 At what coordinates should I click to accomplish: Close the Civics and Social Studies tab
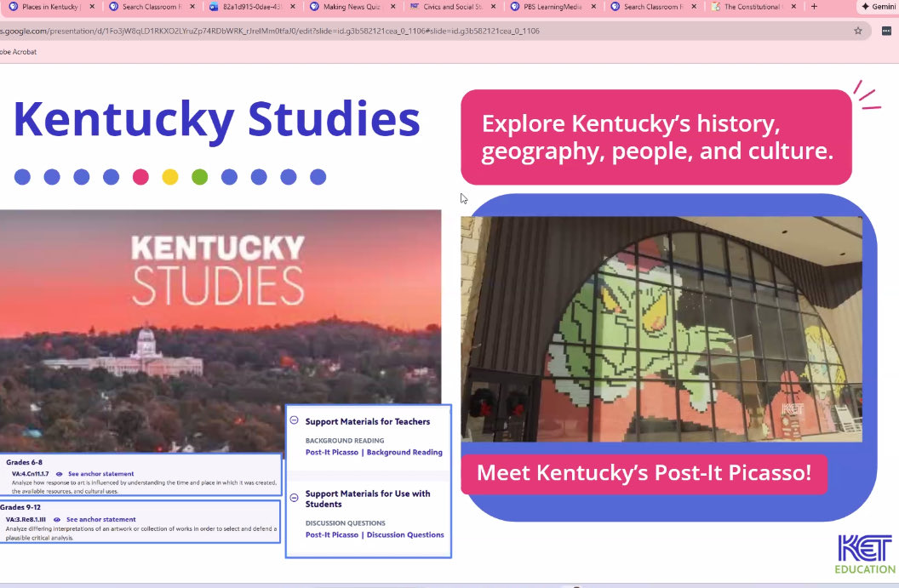[493, 7]
